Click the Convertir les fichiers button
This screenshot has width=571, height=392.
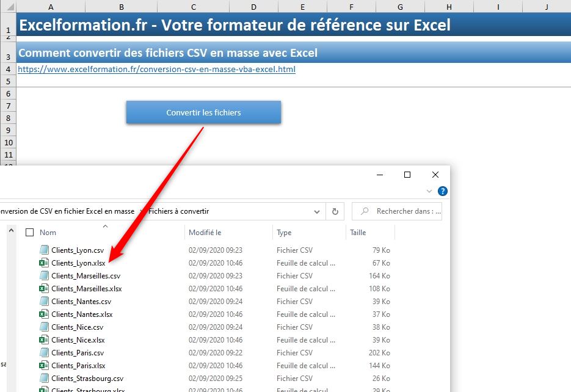(203, 112)
